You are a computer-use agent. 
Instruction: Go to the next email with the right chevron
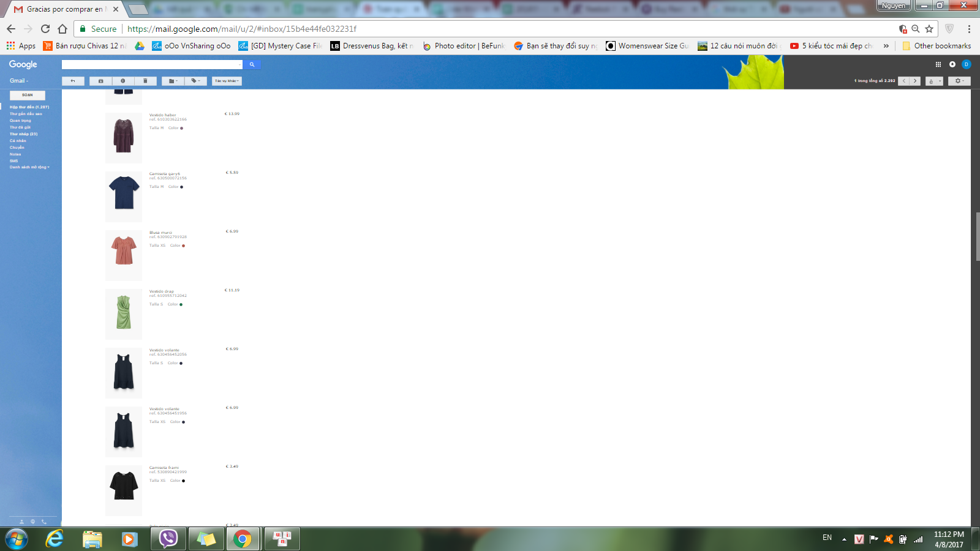(915, 81)
